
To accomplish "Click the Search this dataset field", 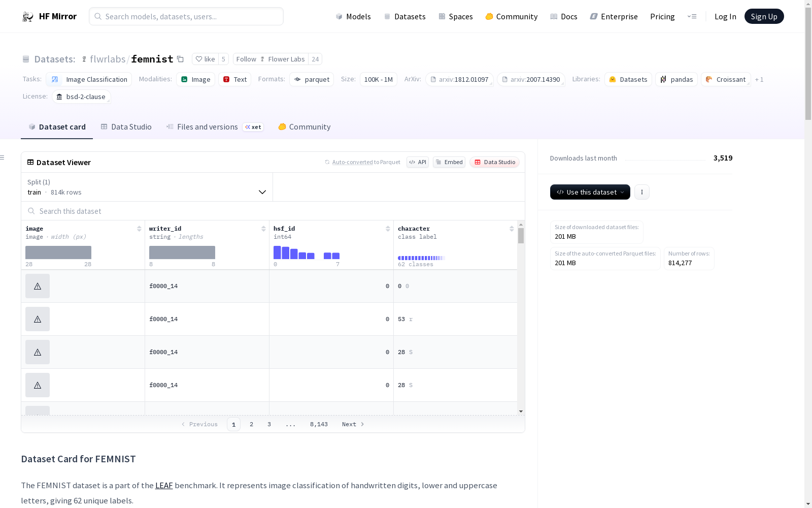I will pyautogui.click(x=273, y=211).
